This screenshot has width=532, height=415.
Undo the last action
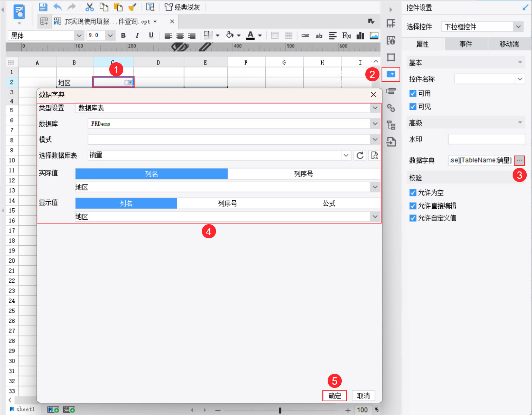pyautogui.click(x=57, y=7)
